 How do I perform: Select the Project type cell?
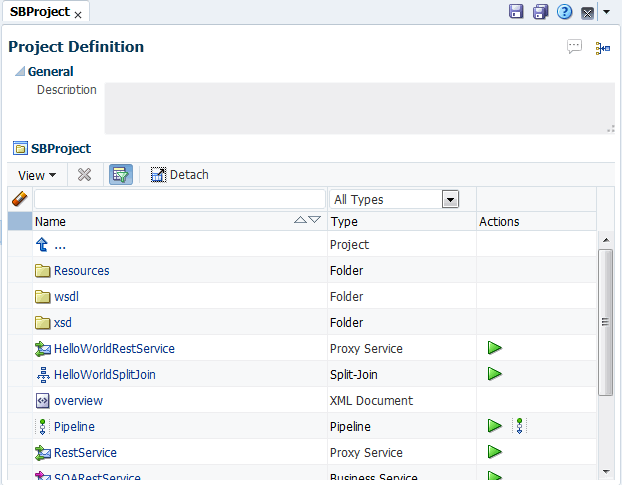401,245
